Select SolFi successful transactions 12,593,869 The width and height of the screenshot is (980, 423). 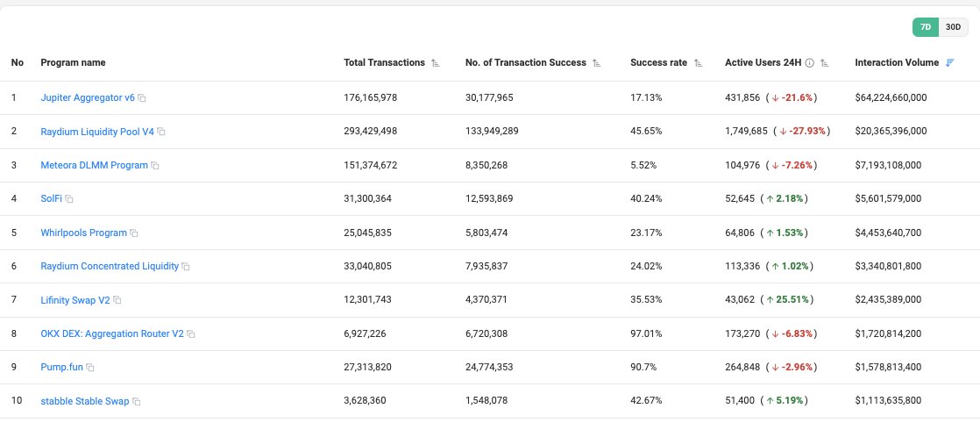(x=489, y=198)
